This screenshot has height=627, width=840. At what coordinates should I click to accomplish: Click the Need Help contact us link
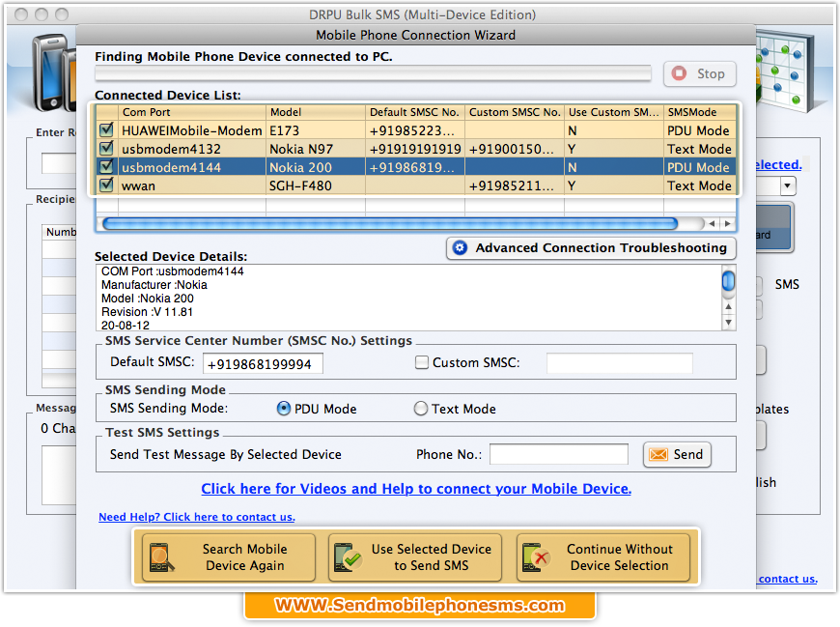point(197,517)
